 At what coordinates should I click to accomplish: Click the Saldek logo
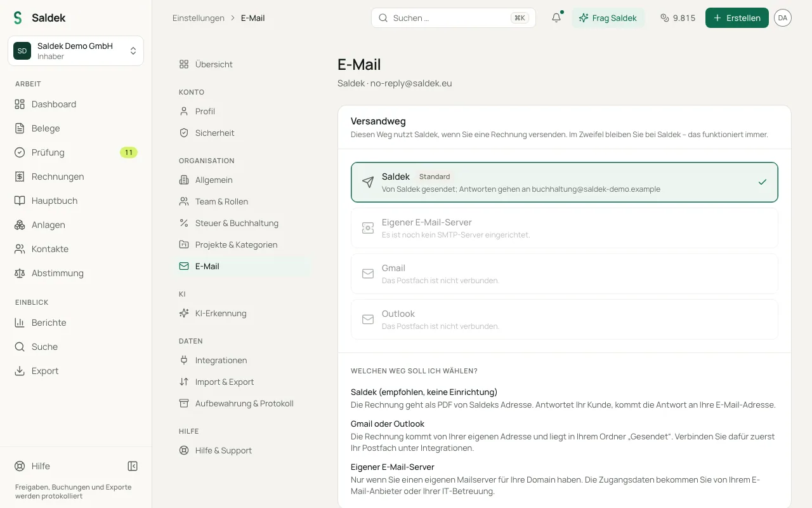pyautogui.click(x=18, y=18)
